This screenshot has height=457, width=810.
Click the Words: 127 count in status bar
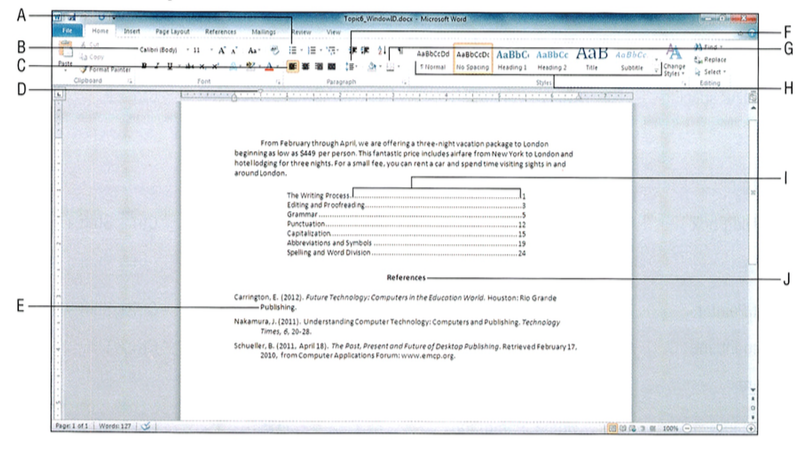click(x=114, y=426)
